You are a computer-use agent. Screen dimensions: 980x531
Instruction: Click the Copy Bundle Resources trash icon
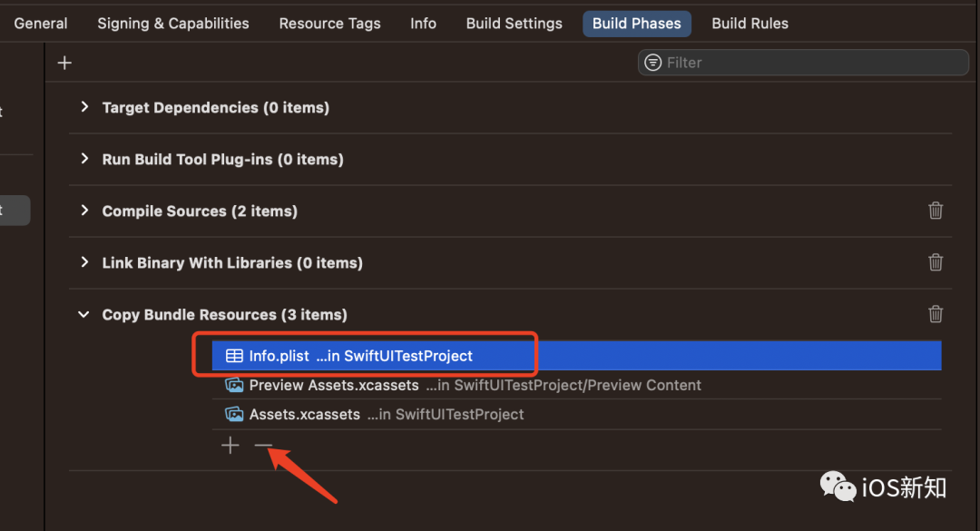pos(936,314)
